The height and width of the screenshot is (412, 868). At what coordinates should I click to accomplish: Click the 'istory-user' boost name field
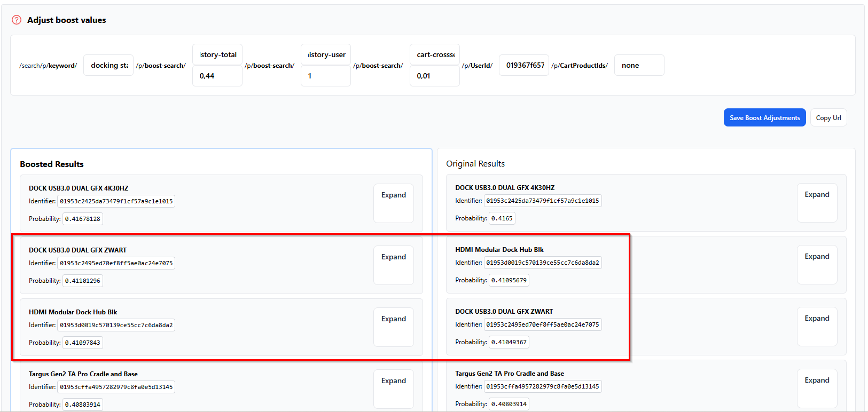[326, 54]
